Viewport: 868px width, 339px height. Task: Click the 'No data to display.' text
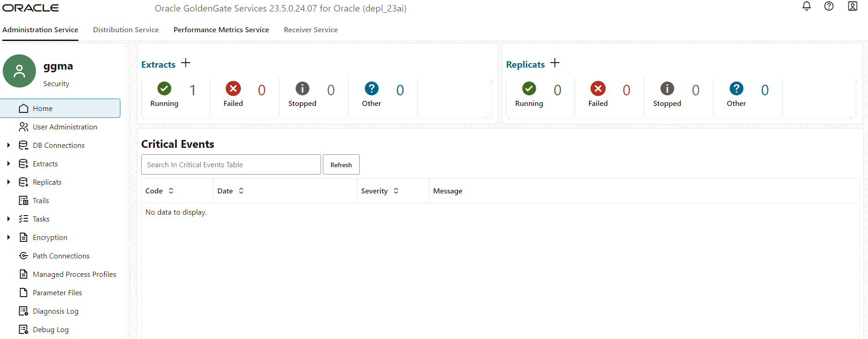(x=176, y=212)
